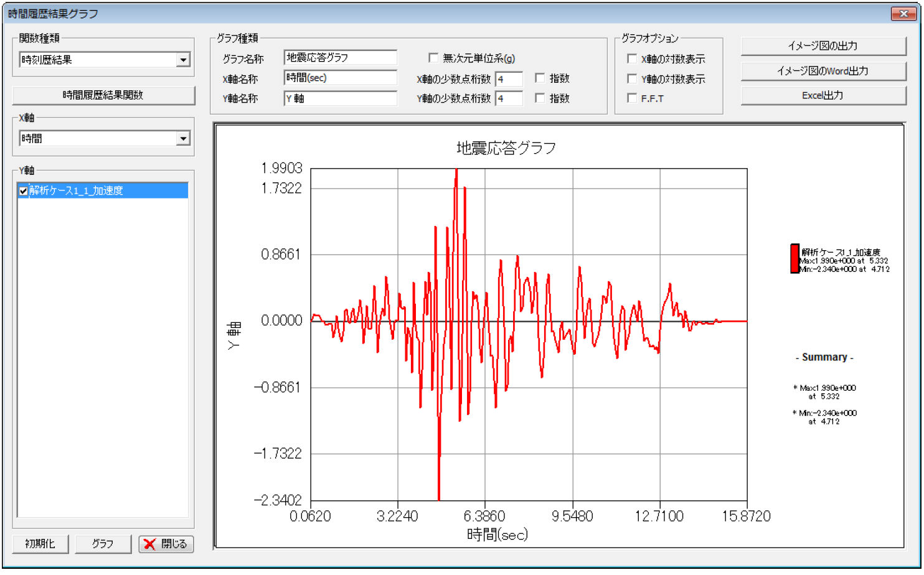924x575 pixels.
Task: Enable X軸の対数表示 checkbox
Action: pyautogui.click(x=632, y=59)
